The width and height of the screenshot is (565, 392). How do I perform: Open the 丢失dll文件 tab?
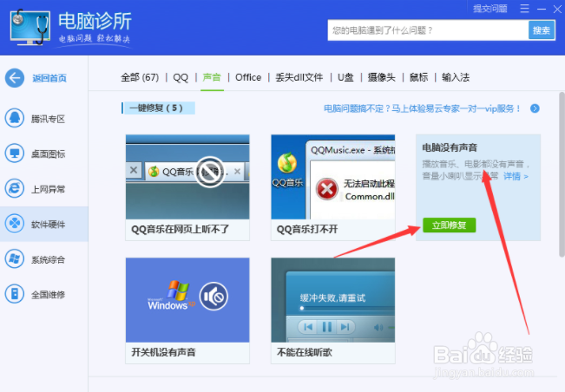pos(299,77)
